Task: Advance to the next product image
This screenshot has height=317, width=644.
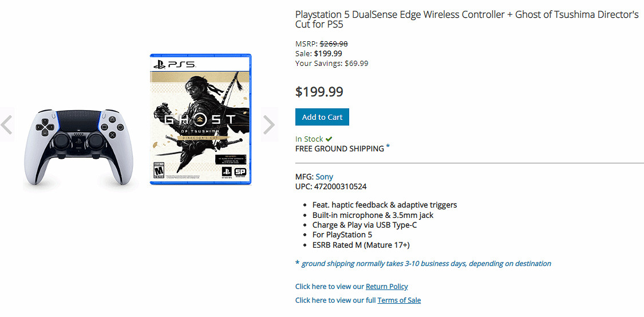Action: coord(268,124)
